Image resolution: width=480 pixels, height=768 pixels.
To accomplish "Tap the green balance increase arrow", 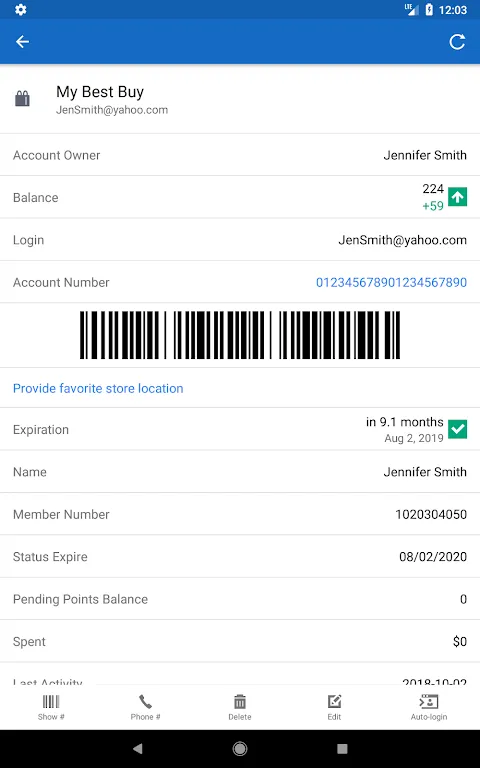I will pyautogui.click(x=457, y=197).
